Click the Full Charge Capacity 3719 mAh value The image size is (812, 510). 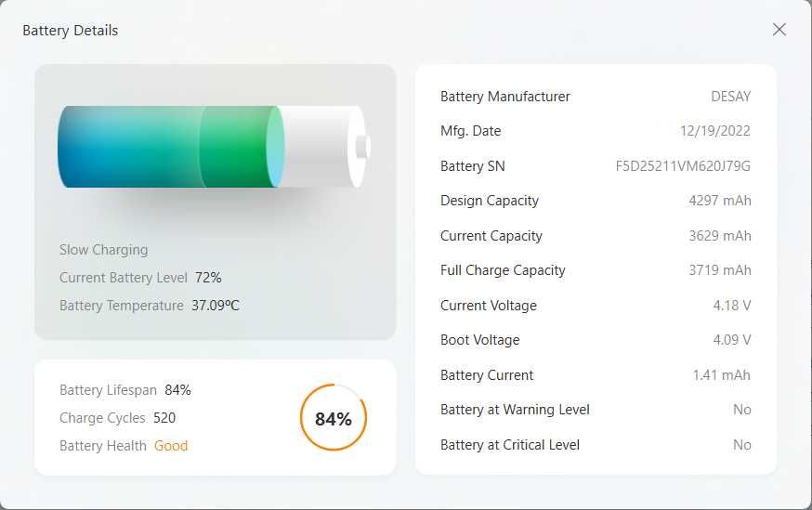[719, 270]
